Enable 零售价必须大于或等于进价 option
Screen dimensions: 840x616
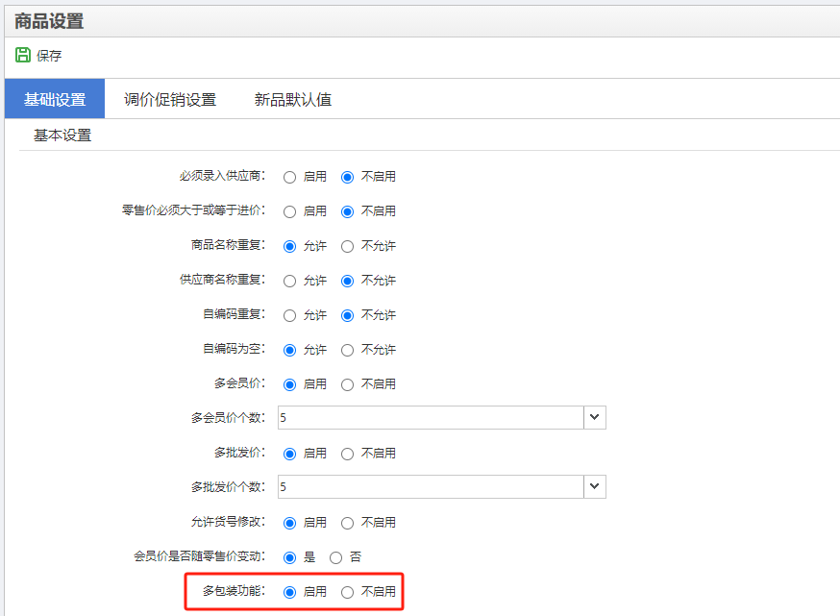pyautogui.click(x=289, y=211)
